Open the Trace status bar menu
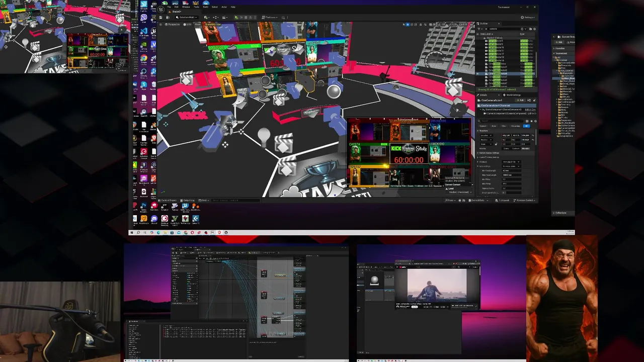The image size is (644, 362). (x=451, y=200)
